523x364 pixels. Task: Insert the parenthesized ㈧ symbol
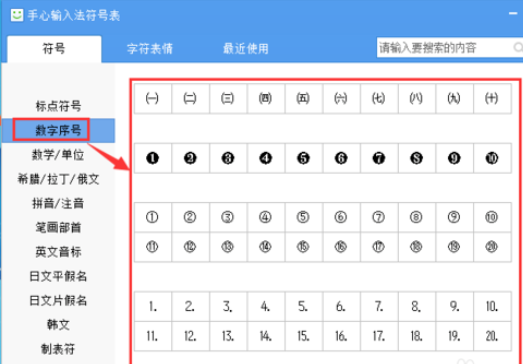417,99
